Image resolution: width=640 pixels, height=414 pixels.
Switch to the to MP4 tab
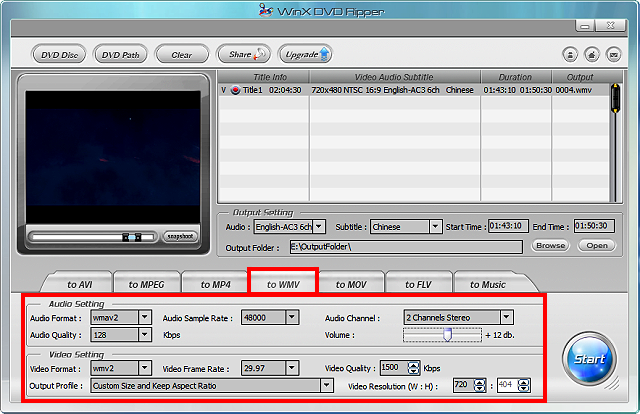(216, 284)
